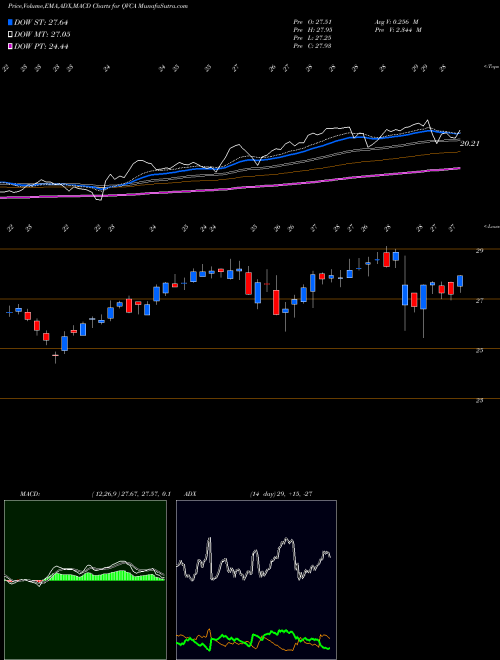Click the 'Pre V: 2.344 M' volume text
Image resolution: width=500 pixels, height=660 pixels.
pyautogui.click(x=398, y=29)
